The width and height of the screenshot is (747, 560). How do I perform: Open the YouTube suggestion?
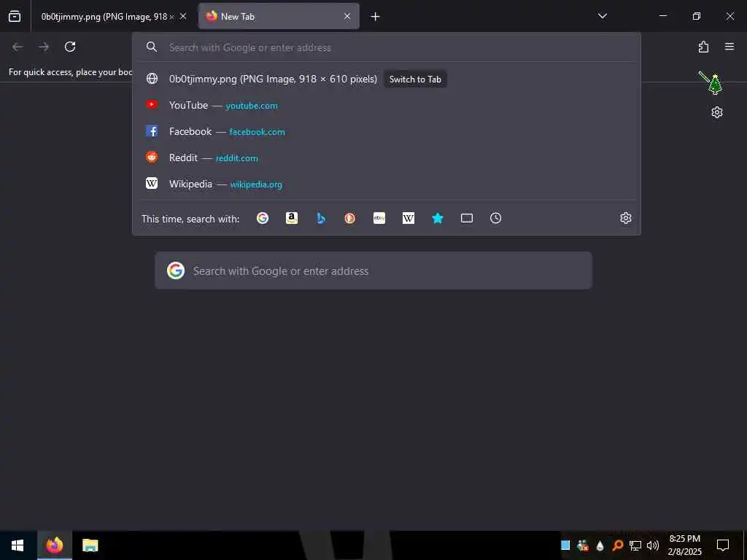(x=387, y=105)
